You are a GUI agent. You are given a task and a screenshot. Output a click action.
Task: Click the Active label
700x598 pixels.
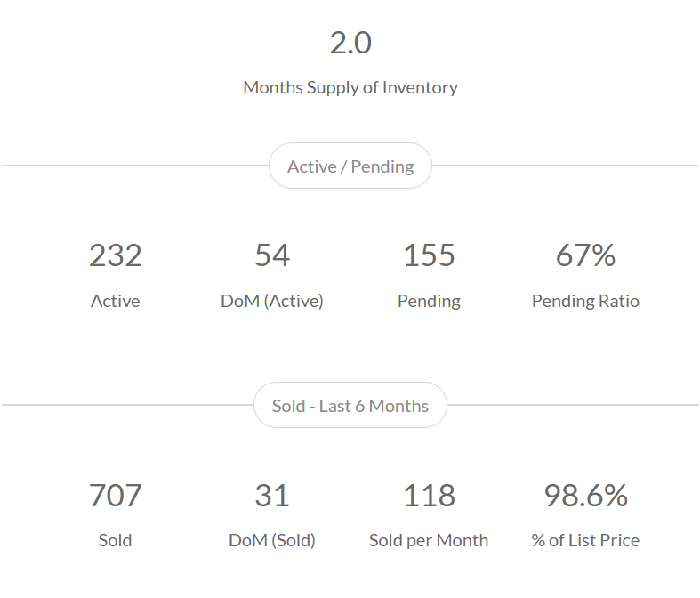(116, 301)
